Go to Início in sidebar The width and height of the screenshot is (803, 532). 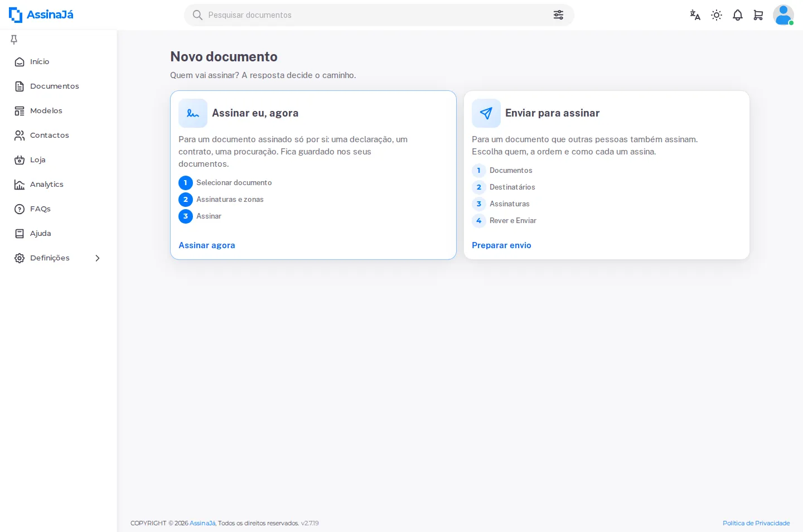(x=59, y=62)
